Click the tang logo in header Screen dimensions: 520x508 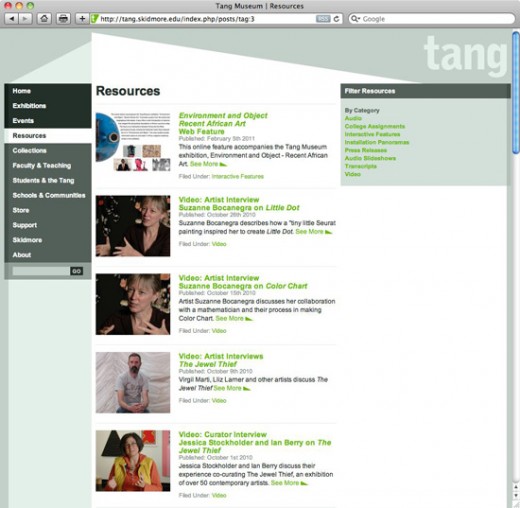point(466,55)
